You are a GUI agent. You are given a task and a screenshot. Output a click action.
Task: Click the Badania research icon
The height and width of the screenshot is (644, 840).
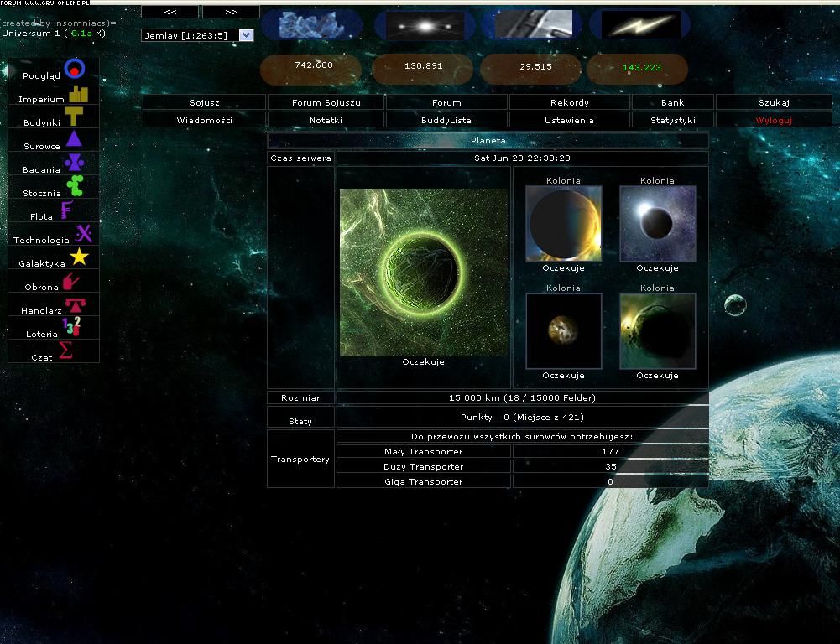[x=74, y=162]
